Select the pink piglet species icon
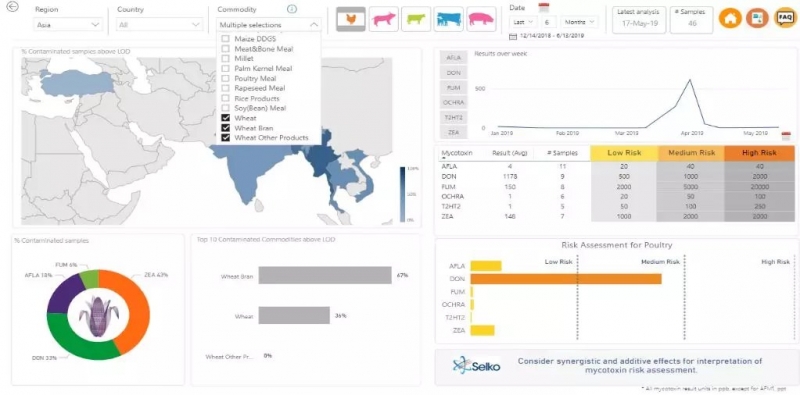The height and width of the screenshot is (395, 800). (x=384, y=19)
